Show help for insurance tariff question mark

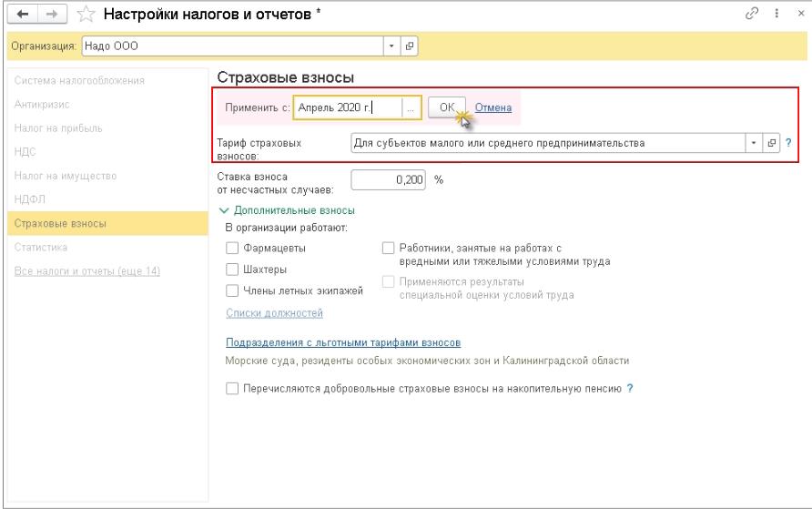coord(788,143)
